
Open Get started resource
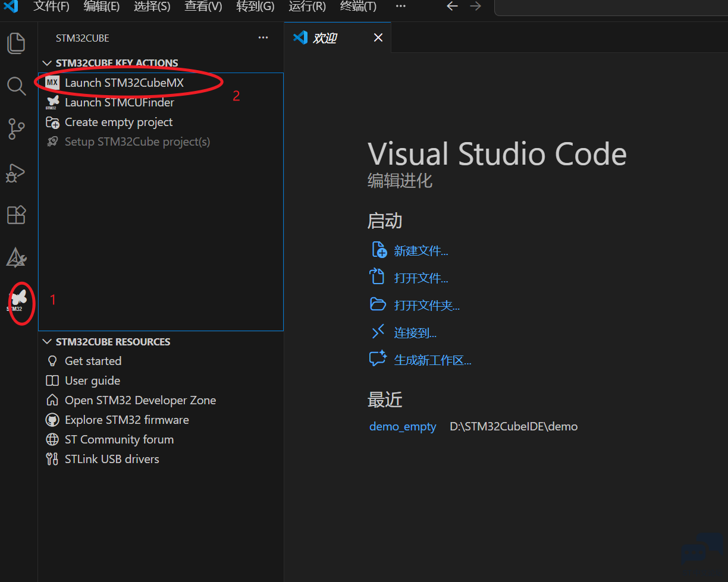pyautogui.click(x=161, y=361)
